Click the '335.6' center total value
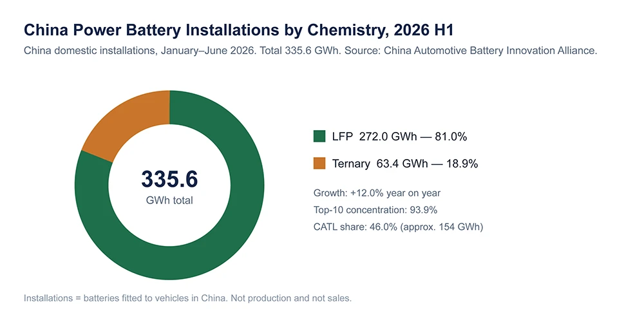 pyautogui.click(x=169, y=179)
